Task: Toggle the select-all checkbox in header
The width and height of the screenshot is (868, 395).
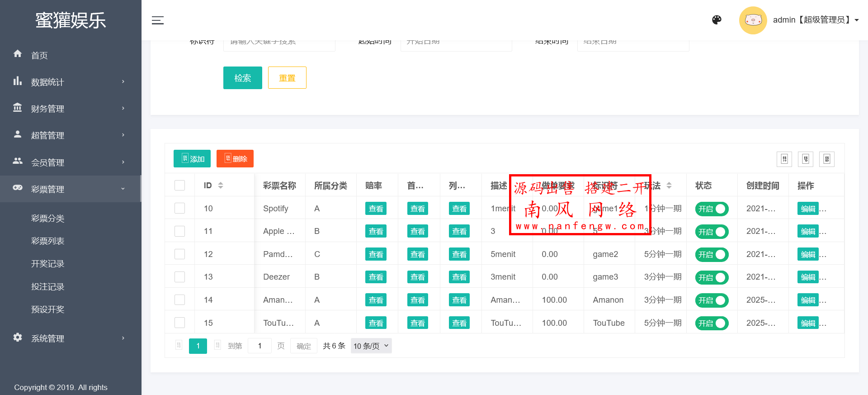Action: pos(179,186)
